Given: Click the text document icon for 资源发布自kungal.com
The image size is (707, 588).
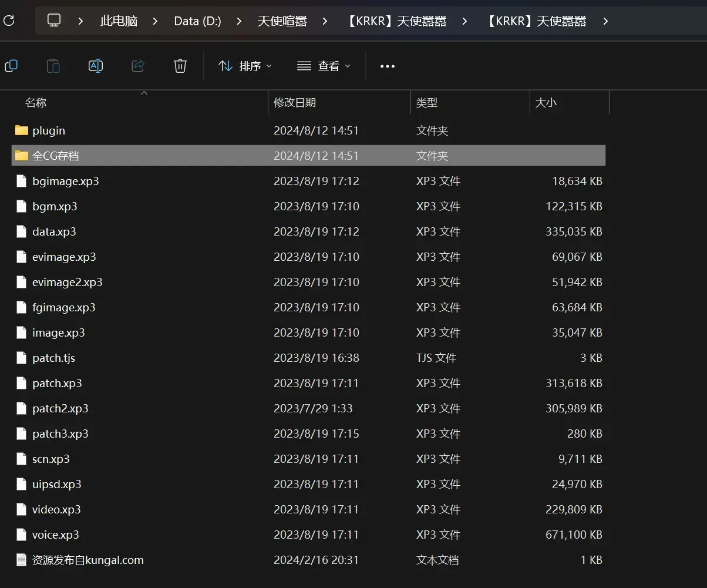Looking at the screenshot, I should 22,560.
